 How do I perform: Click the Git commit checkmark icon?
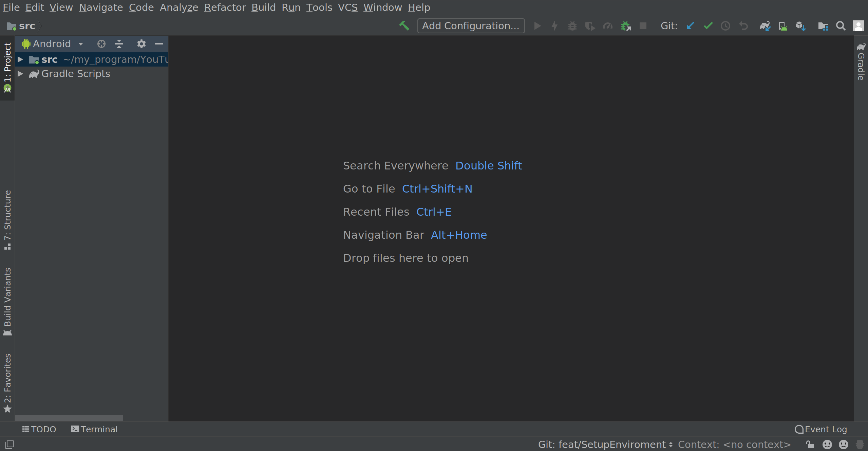tap(708, 26)
